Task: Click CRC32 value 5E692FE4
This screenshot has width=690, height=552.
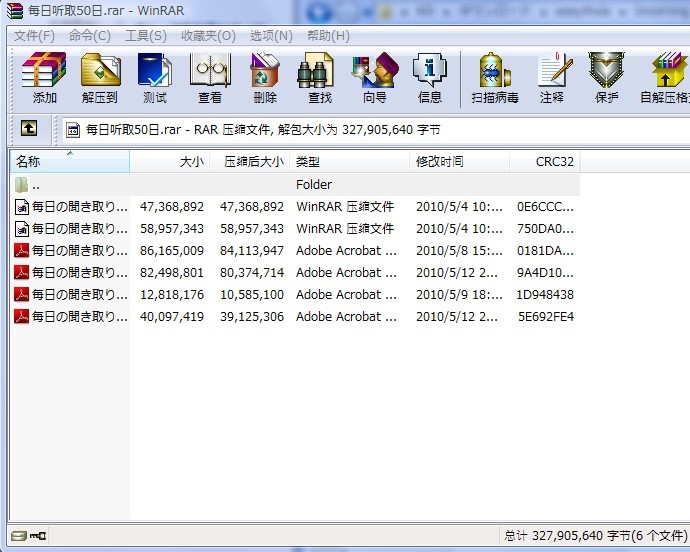Action: tap(546, 316)
